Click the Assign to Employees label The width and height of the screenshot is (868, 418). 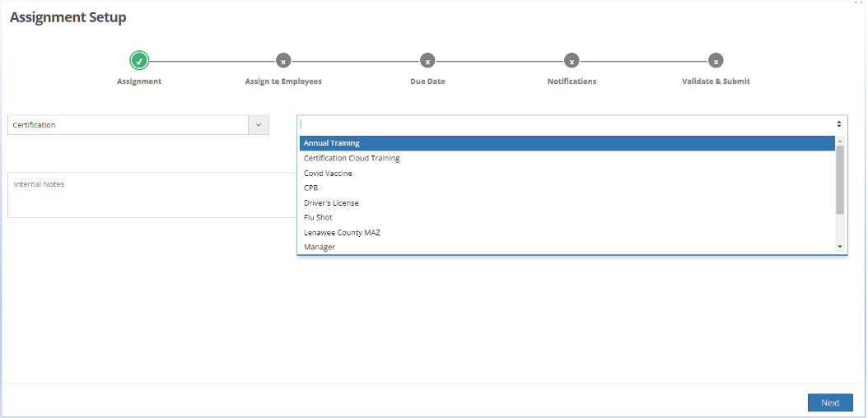pyautogui.click(x=283, y=81)
